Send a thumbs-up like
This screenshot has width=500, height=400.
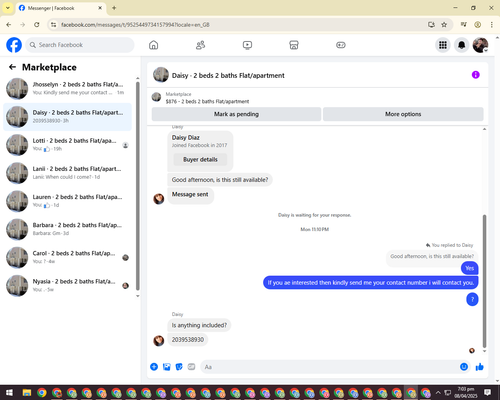tap(480, 367)
